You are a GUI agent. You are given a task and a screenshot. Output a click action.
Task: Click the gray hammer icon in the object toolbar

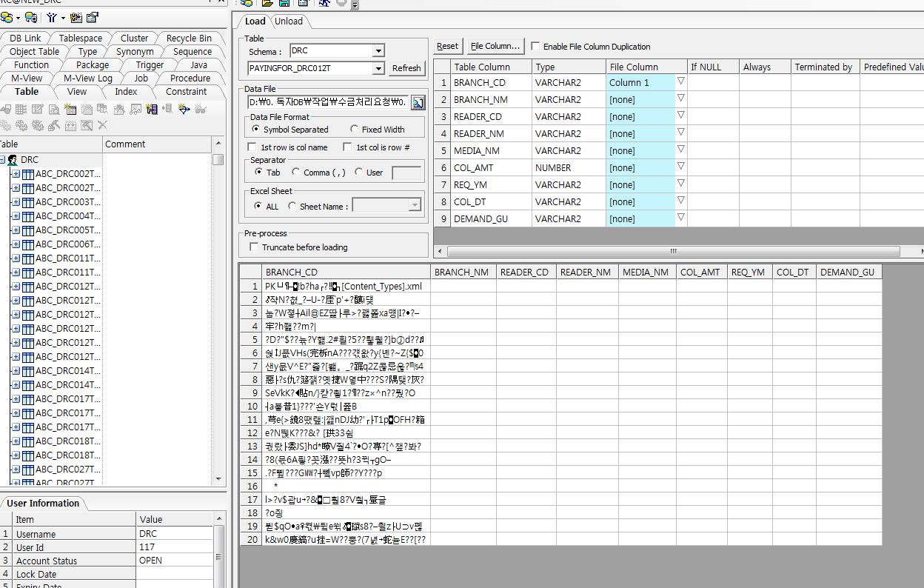tap(54, 126)
